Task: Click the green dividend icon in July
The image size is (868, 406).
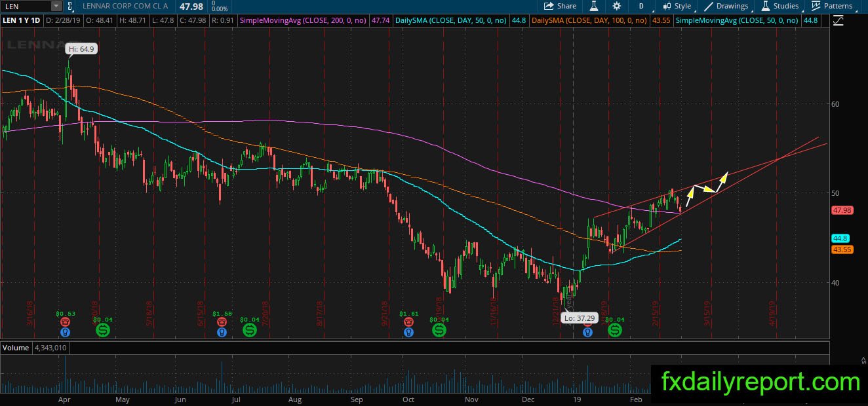Action: [x=250, y=330]
